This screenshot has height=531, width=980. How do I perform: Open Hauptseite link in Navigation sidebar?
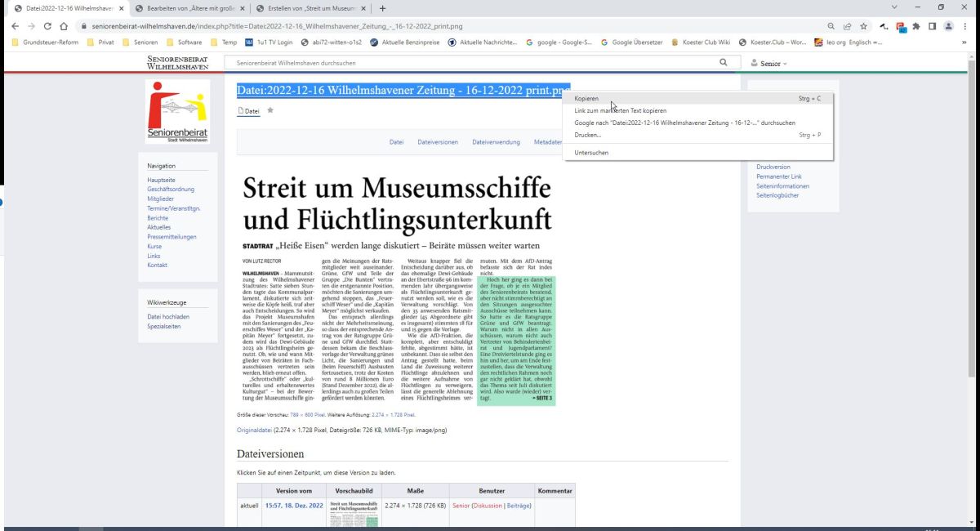(x=161, y=180)
